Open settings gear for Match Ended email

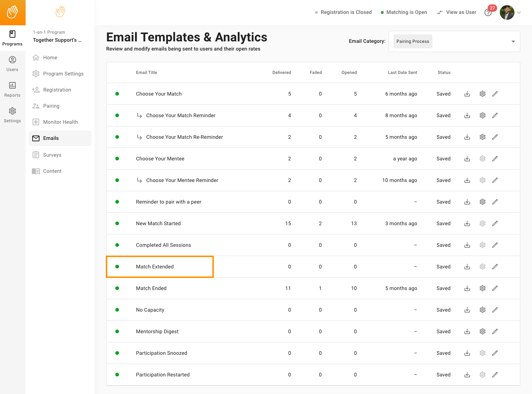(x=482, y=288)
